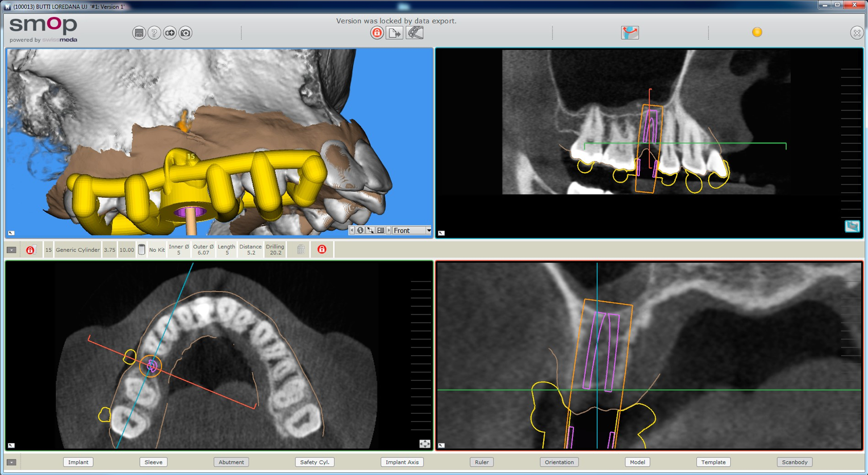
Task: Expand the implant bar dropdown arrow
Action: click(x=11, y=250)
